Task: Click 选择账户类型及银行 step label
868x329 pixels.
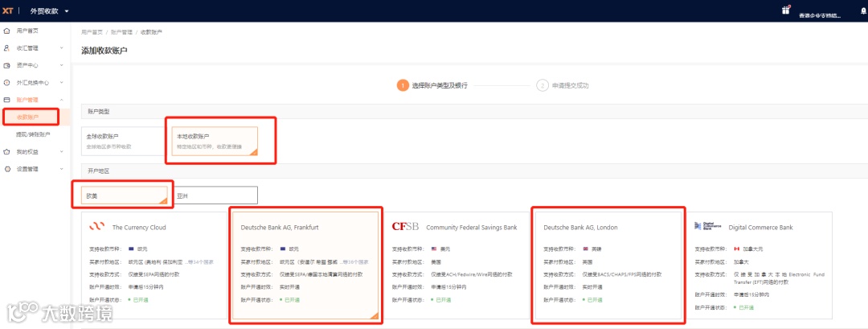Action: tap(440, 86)
